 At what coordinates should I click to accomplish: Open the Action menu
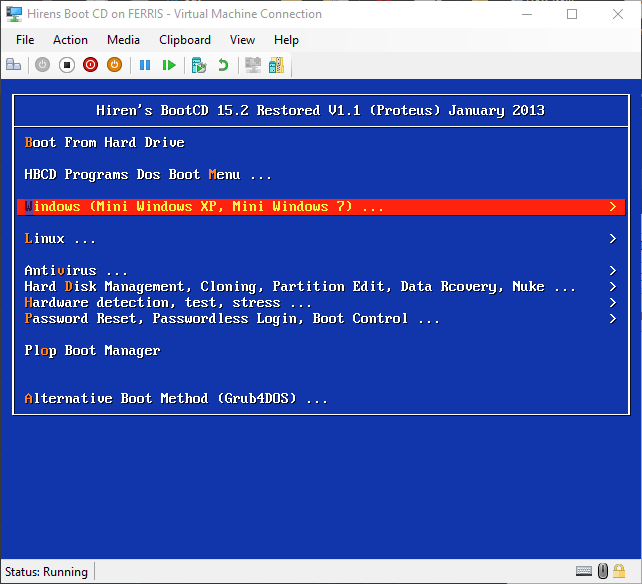point(70,40)
